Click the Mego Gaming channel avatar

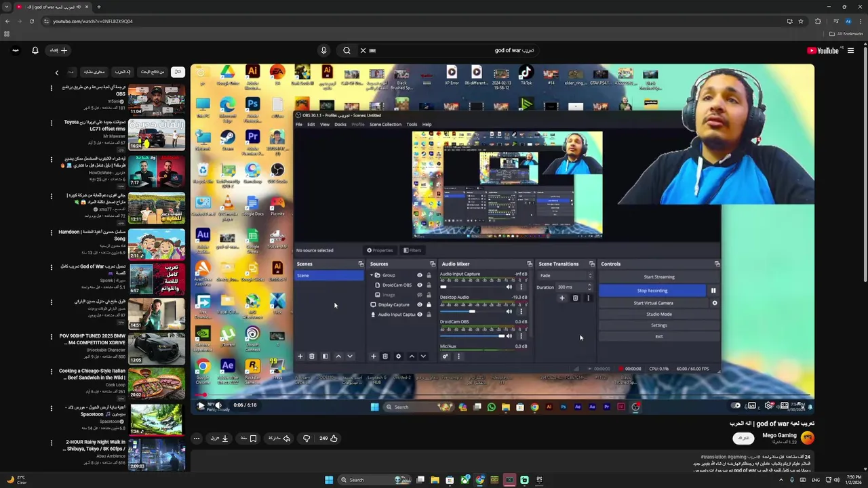point(807,439)
